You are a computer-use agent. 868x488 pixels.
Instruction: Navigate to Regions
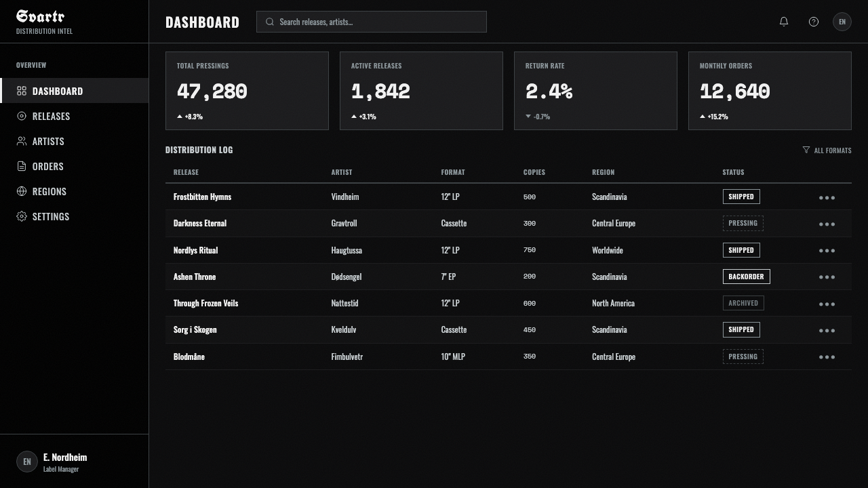75,191
